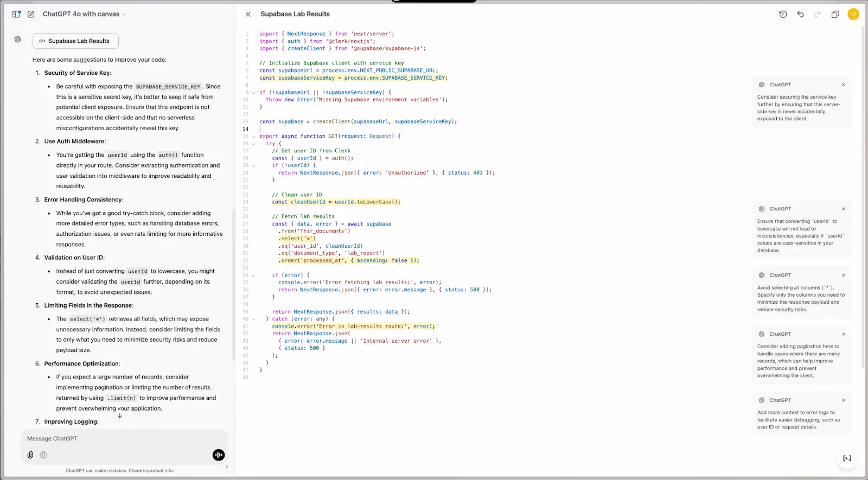
Task: Open the orange profile avatar menu
Action: pyautogui.click(x=853, y=14)
